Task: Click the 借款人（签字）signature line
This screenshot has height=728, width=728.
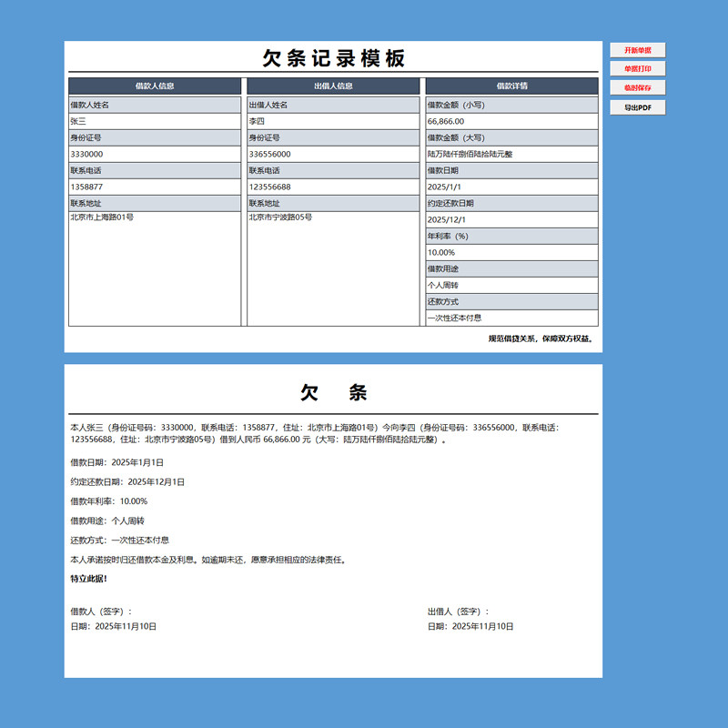Action: [x=101, y=612]
